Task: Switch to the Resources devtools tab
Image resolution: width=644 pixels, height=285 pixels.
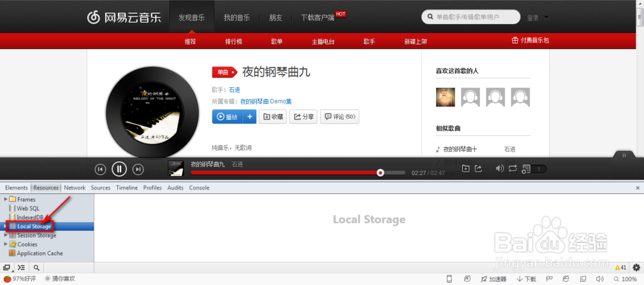Action: [x=46, y=188]
